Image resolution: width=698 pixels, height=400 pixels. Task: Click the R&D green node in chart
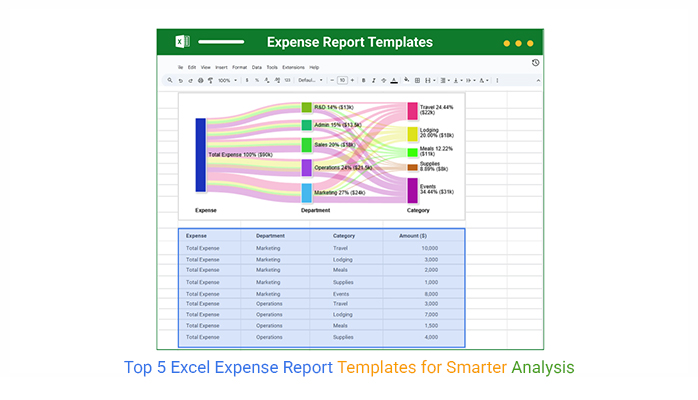[x=306, y=107]
